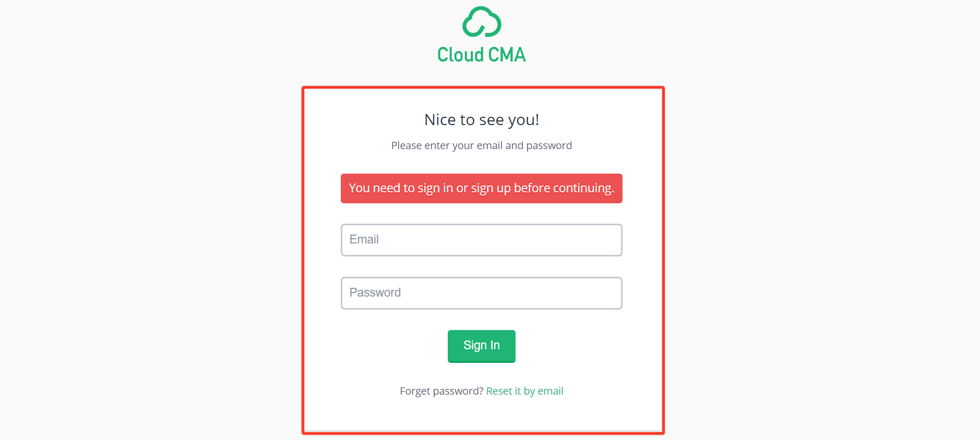Click the "Cloud CMA" brand name text

(x=481, y=55)
